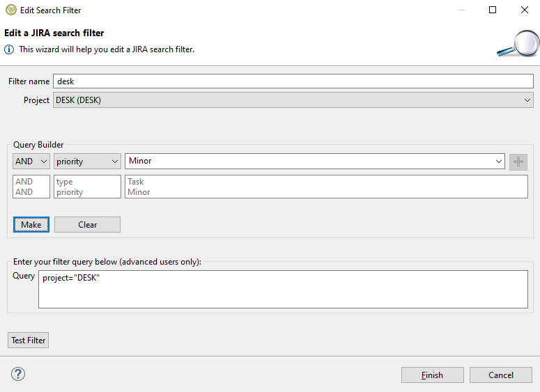This screenshot has height=392, width=540.
Task: Cancel the filter editing wizard
Action: point(500,375)
